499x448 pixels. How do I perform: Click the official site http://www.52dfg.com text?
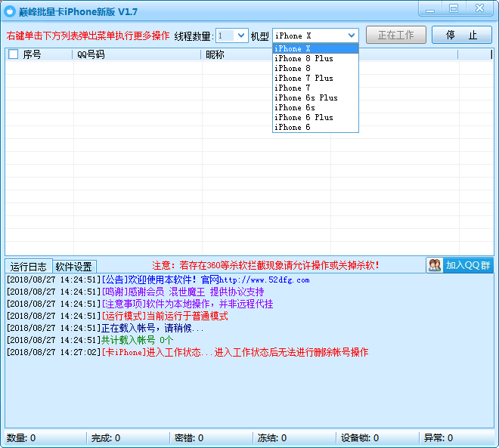tap(264, 280)
